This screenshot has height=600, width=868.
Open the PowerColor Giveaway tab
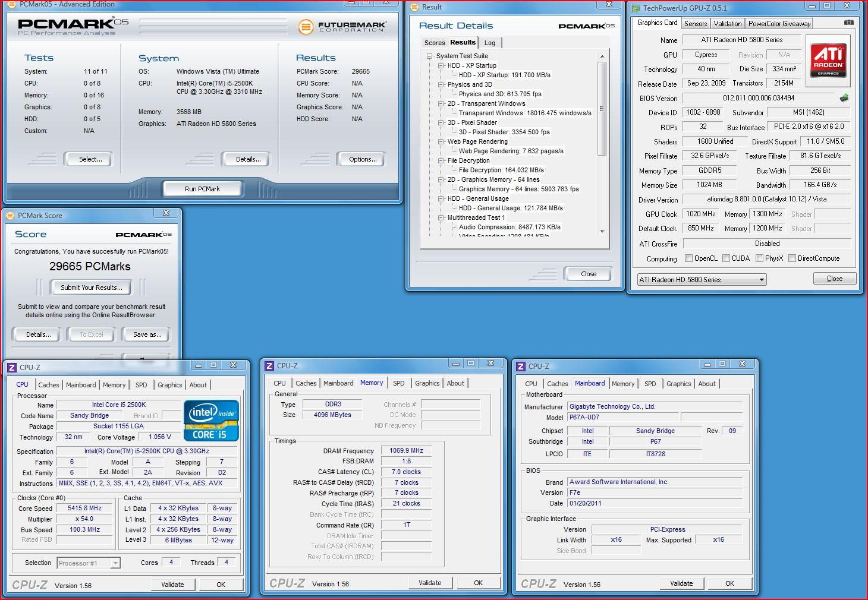(x=779, y=24)
